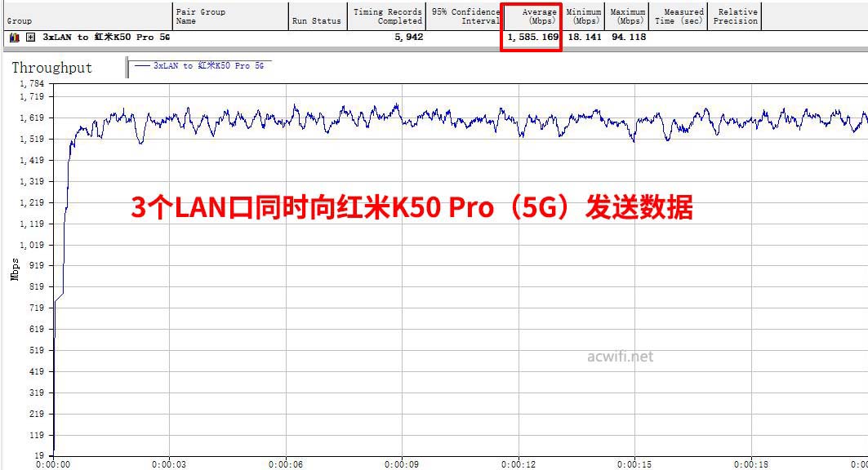The height and width of the screenshot is (470, 868).
Task: Click the 95% Confidence Interval column header
Action: click(465, 16)
